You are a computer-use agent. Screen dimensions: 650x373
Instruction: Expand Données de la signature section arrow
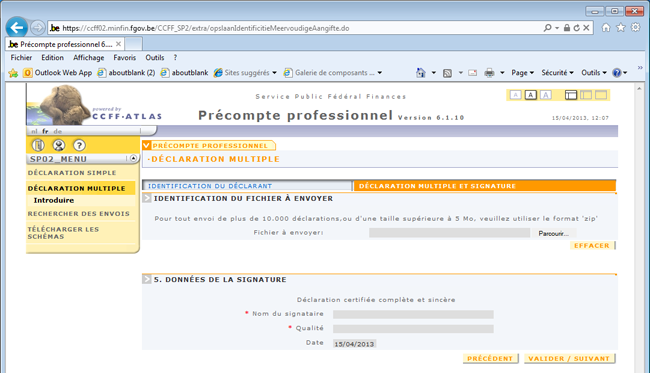click(147, 279)
